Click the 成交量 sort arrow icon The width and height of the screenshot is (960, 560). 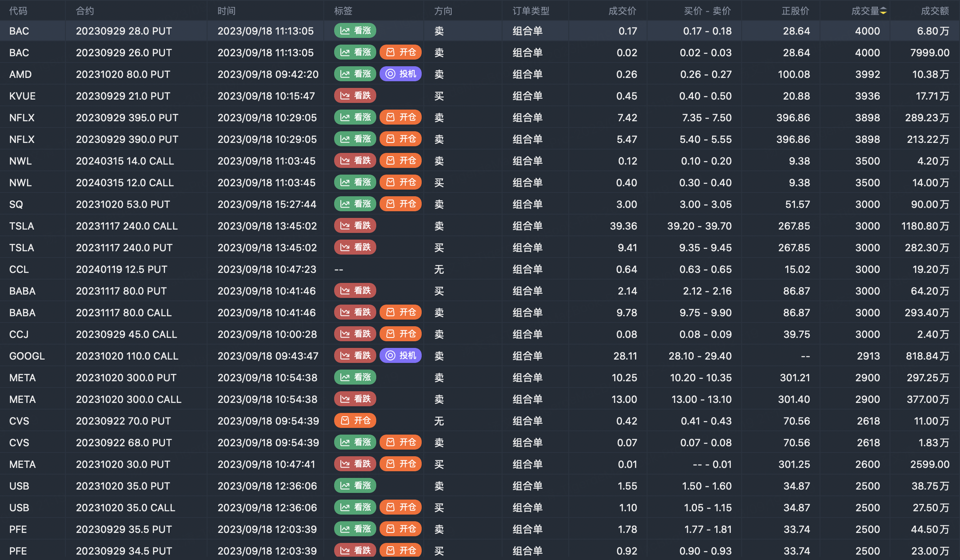click(x=883, y=11)
